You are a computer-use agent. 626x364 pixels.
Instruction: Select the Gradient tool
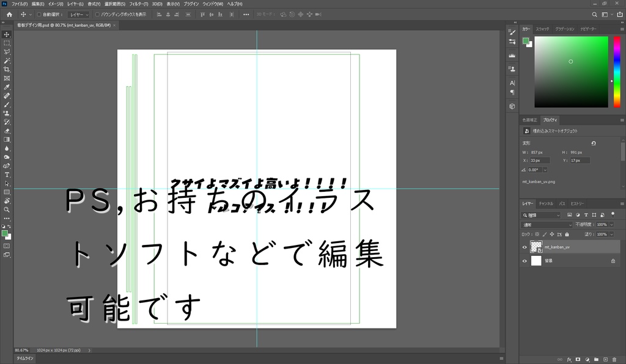click(x=7, y=139)
